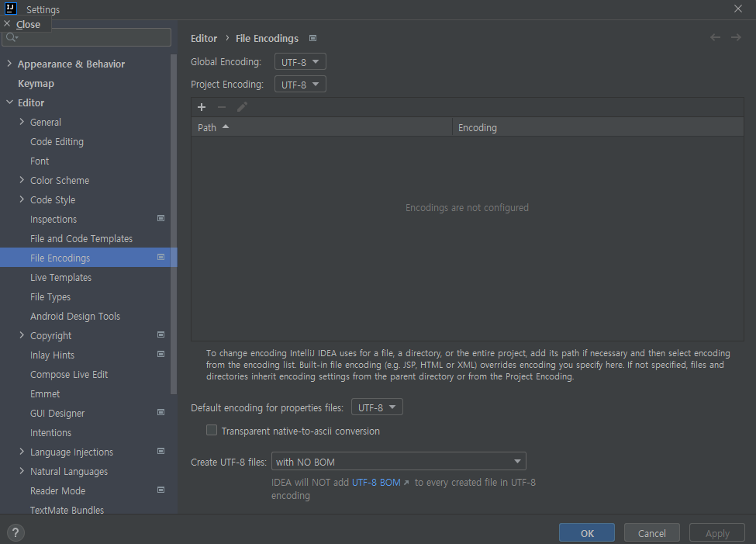
Task: Click the project icon on Language Injections row
Action: tap(161, 451)
